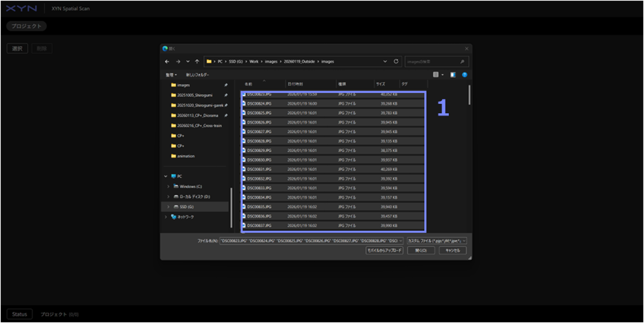Open the recent locations dropdown arrow
Image resolution: width=644 pixels, height=323 pixels.
point(188,62)
